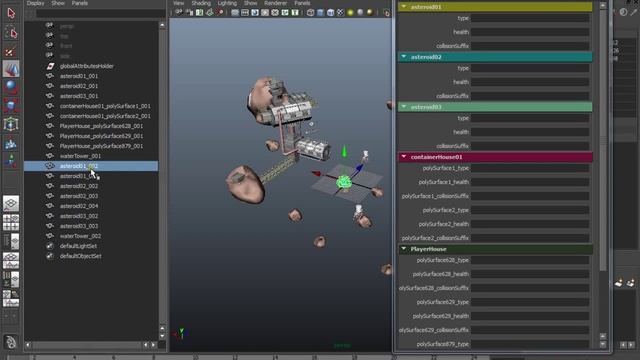
Task: Toggle Field Chart icon
Action: click(275, 13)
